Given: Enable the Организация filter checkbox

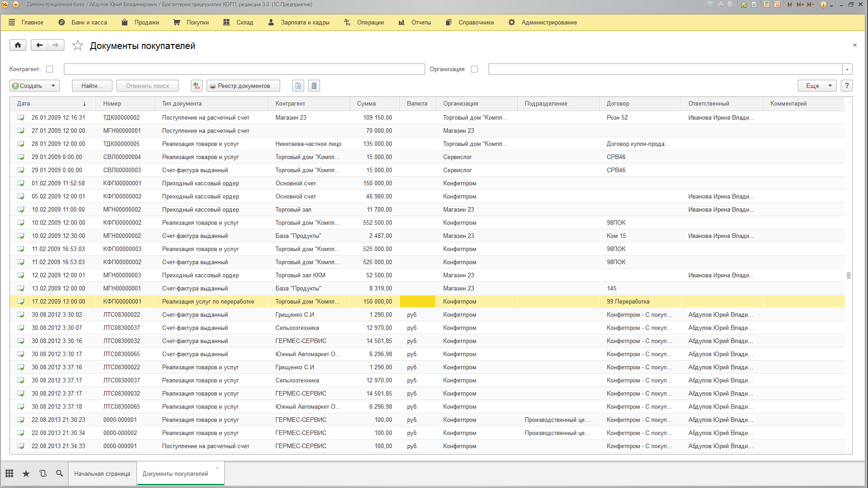Looking at the screenshot, I should [x=475, y=69].
